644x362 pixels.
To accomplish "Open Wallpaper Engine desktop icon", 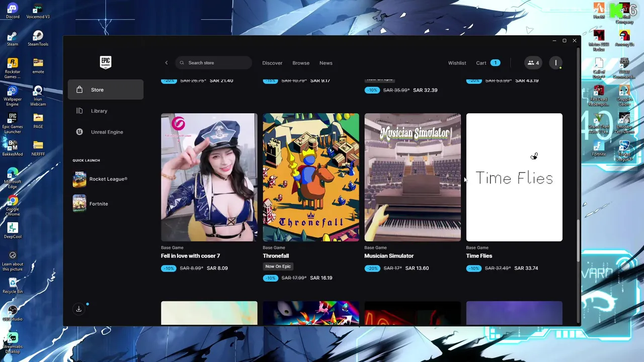I will tap(13, 96).
